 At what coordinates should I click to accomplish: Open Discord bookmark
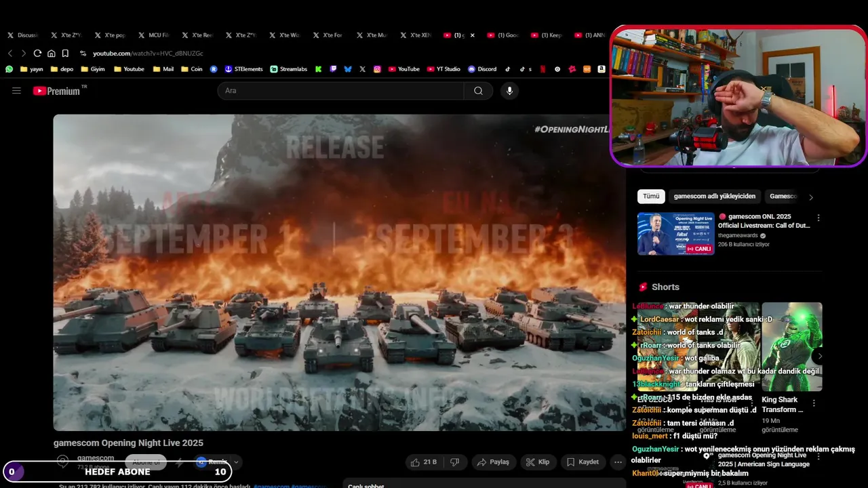point(482,69)
